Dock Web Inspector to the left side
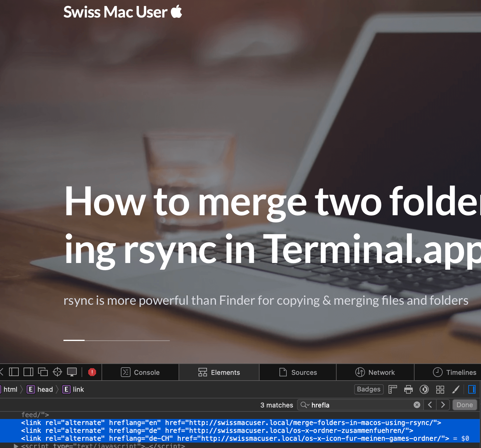Viewport: 481px width, 448px height. coord(14,372)
